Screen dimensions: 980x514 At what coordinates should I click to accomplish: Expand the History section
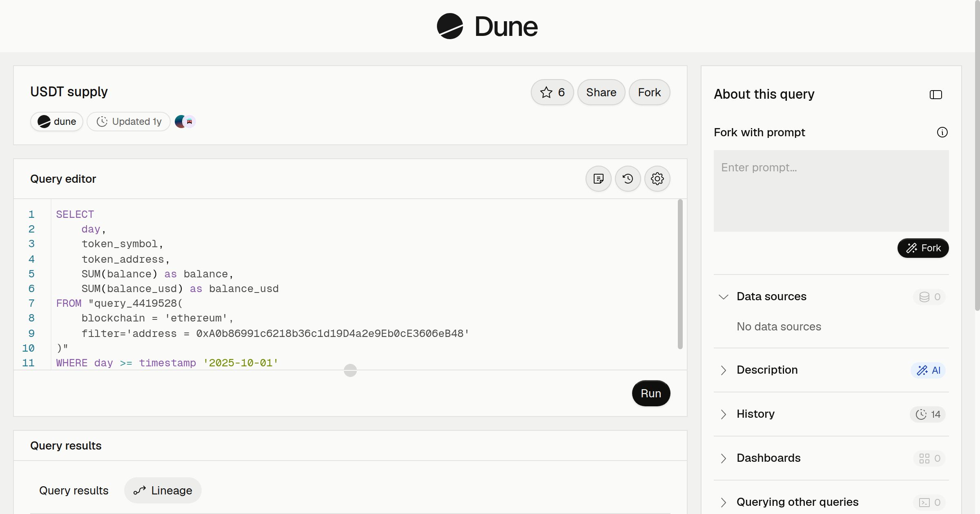[x=723, y=414]
